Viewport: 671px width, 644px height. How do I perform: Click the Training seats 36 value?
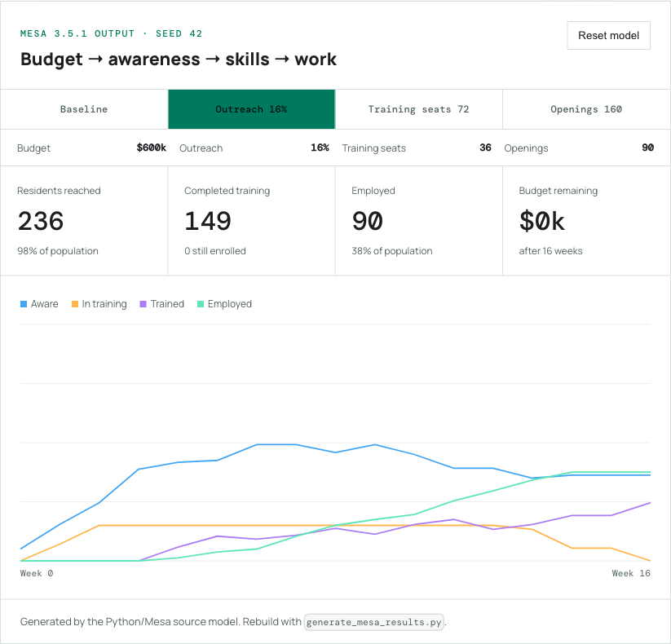[485, 148]
